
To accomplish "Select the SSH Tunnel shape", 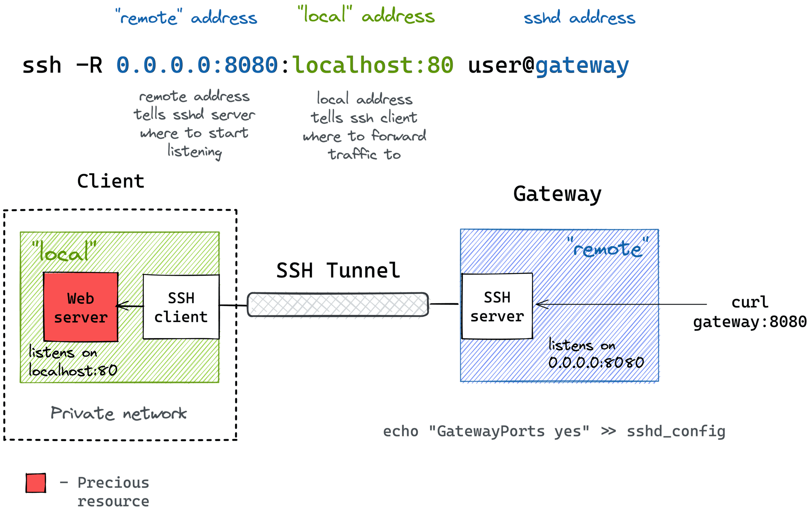I will (338, 305).
